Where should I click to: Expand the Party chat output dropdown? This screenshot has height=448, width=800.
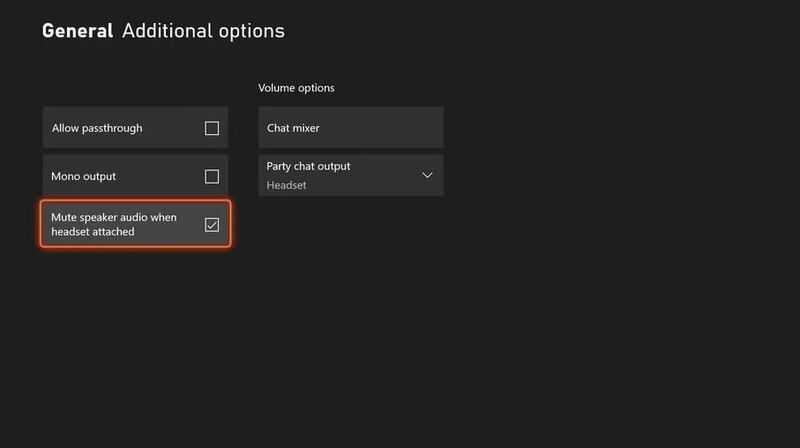[350, 175]
